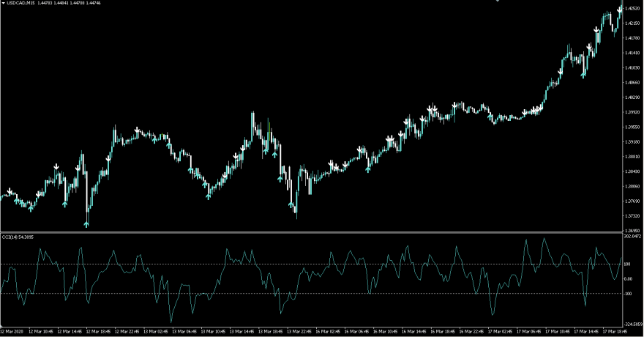Screen dimensions: 644x337
Task: Click the 1.36950 price scale label
Action: 633,231
